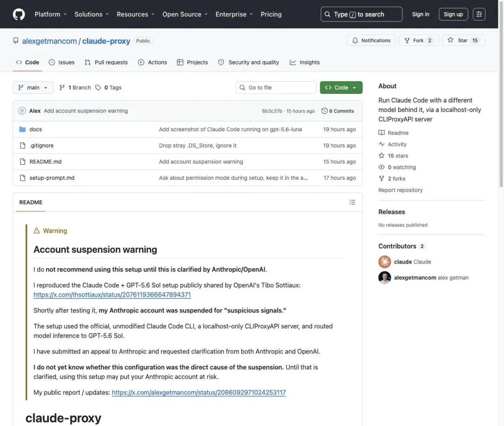Open the README outline list icon
The width and height of the screenshot is (504, 426).
(x=352, y=202)
